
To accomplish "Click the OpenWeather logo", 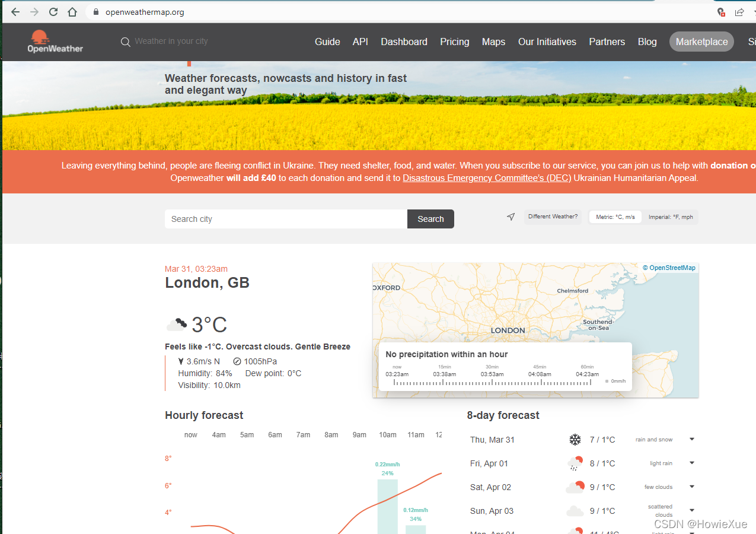I will 55,41.
